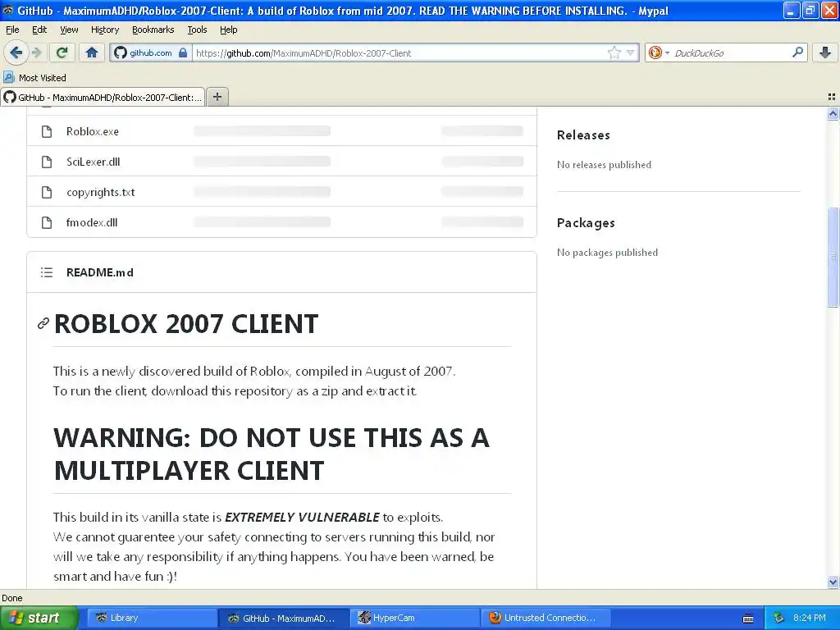Click the network tray icon near clock
This screenshot has height=630, width=840.
coord(779,618)
